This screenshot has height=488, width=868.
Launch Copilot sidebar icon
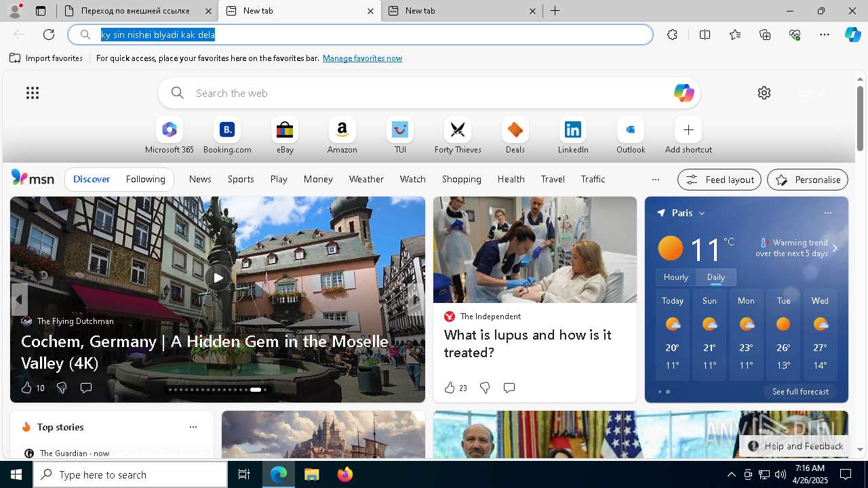(x=852, y=35)
